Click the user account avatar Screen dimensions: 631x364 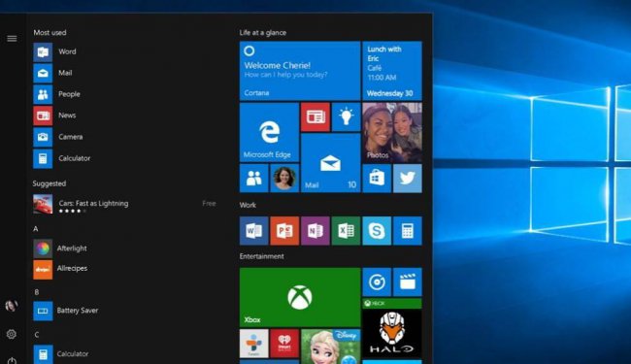coord(12,306)
